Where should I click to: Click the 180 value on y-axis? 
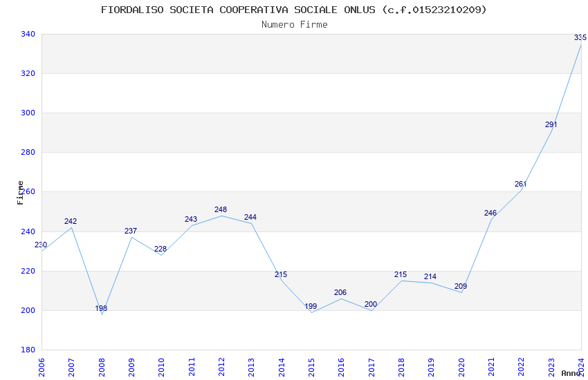coord(28,350)
